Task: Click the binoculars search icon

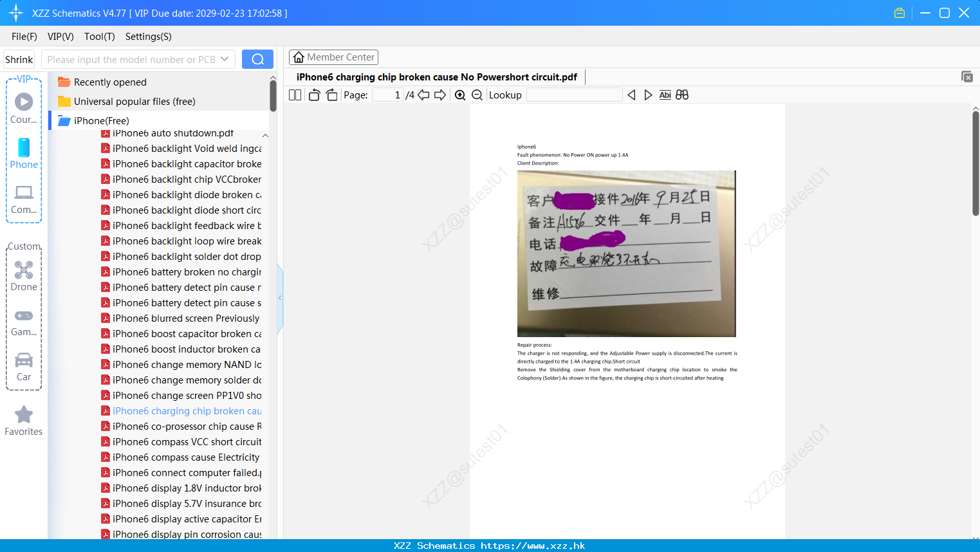Action: (x=682, y=95)
